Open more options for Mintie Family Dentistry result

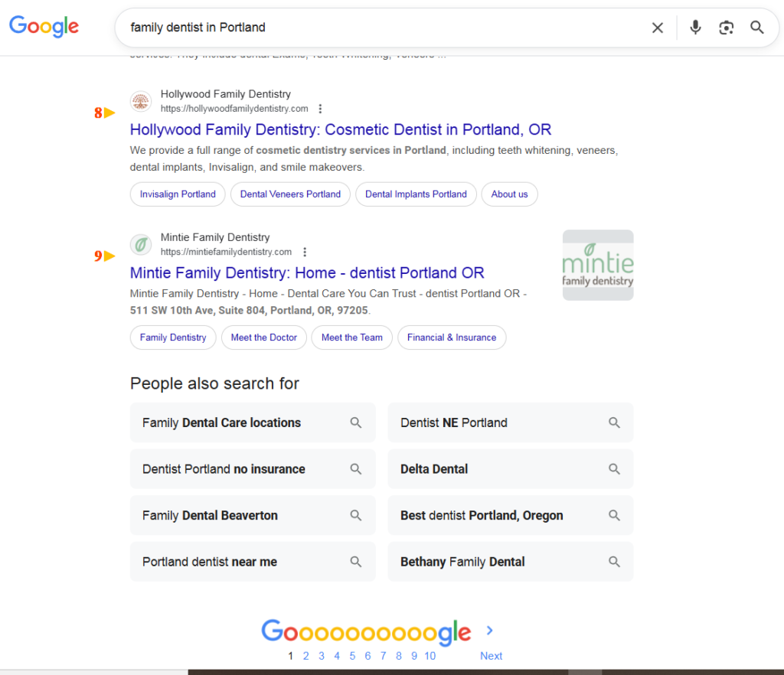(304, 252)
